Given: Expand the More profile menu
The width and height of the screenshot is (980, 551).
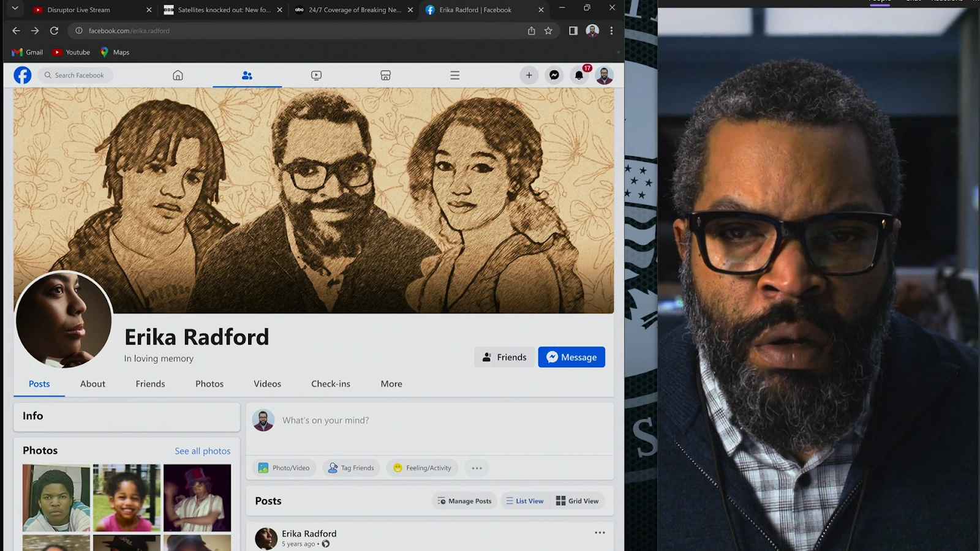Looking at the screenshot, I should (391, 384).
